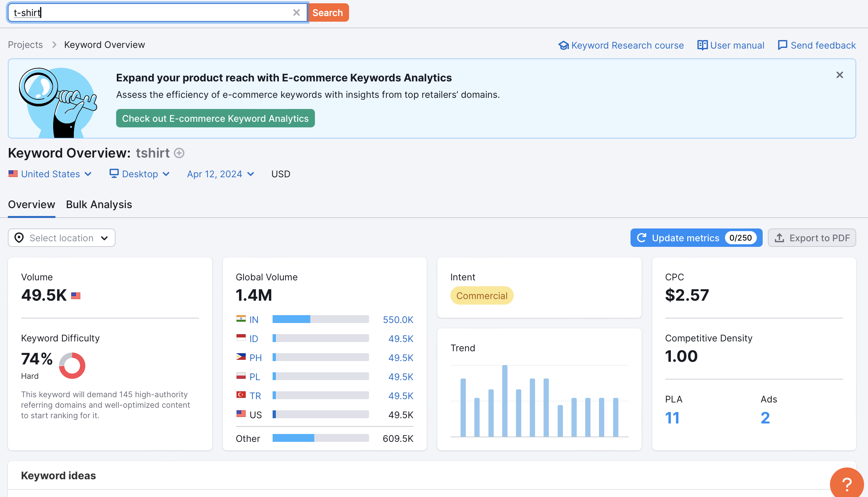Click into the keyword search input field

(150, 12)
